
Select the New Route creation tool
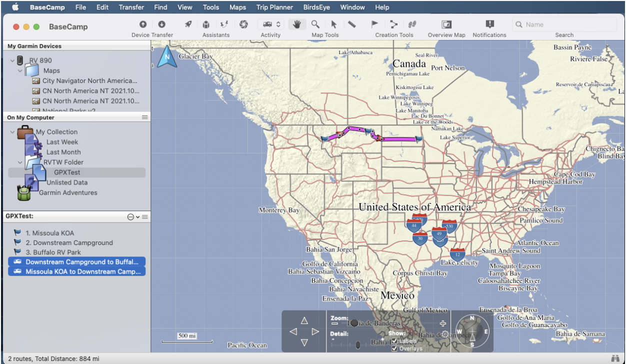pos(394,24)
